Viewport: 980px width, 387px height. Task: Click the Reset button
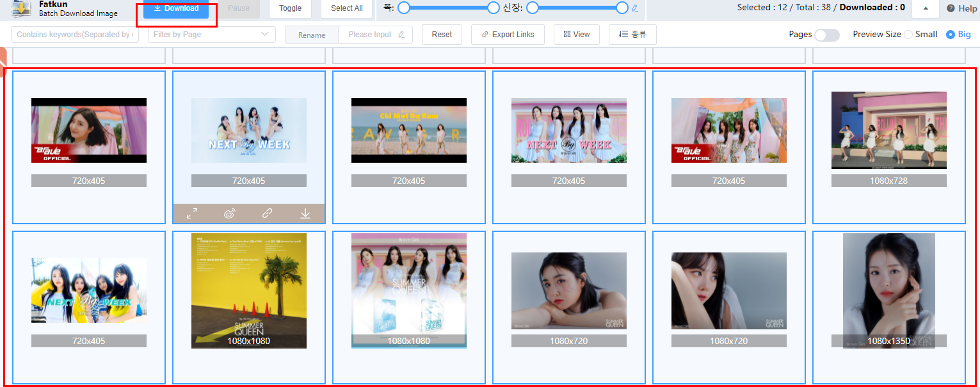[442, 35]
